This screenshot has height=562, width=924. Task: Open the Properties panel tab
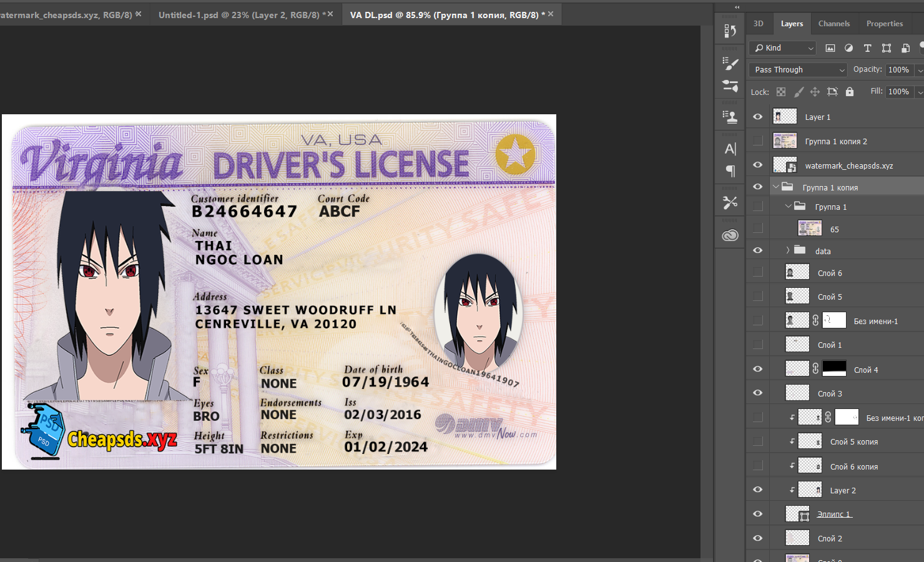tap(884, 24)
